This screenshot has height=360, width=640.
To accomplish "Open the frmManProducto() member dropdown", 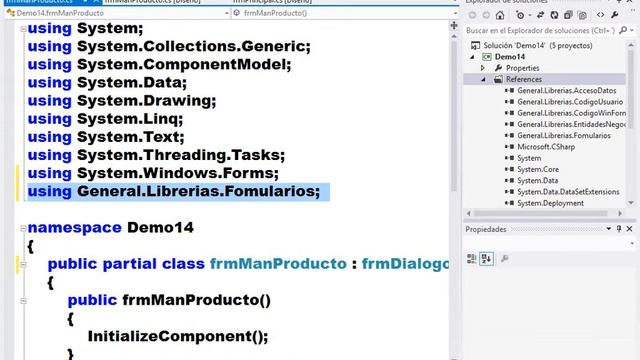I will pos(455,13).
